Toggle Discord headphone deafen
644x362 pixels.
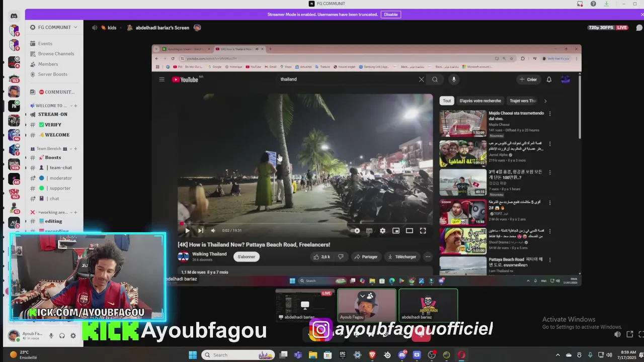tap(62, 335)
